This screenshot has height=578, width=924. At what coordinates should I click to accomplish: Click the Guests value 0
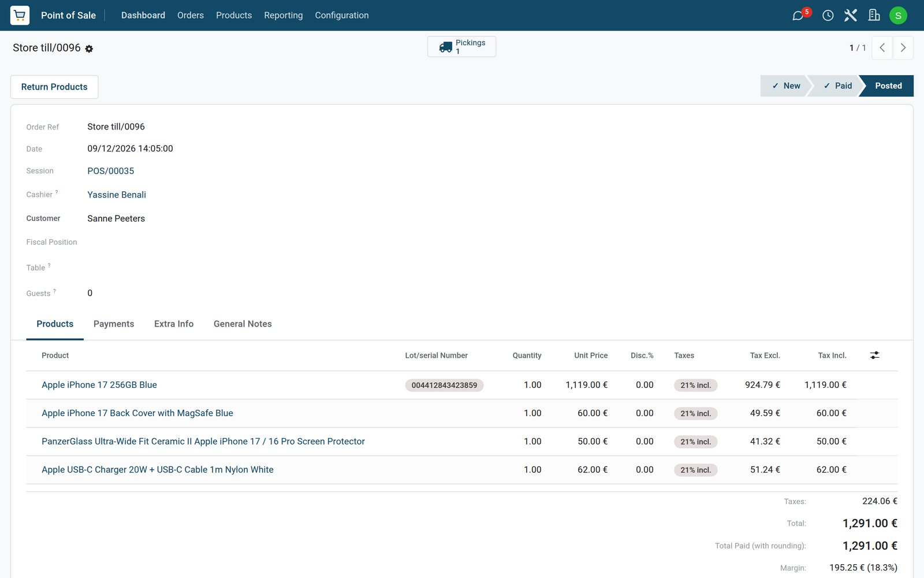pos(90,293)
